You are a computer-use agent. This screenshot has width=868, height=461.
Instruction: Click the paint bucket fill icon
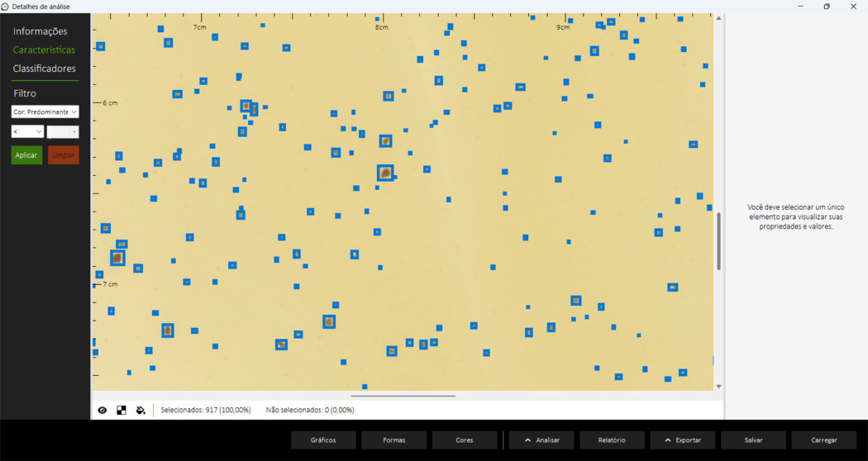pyautogui.click(x=141, y=410)
